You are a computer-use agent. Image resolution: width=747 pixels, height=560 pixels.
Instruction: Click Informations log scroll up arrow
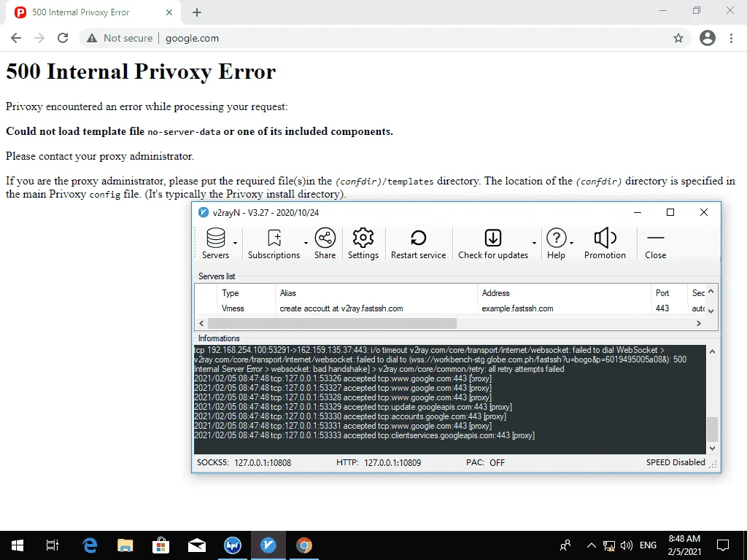point(712,352)
